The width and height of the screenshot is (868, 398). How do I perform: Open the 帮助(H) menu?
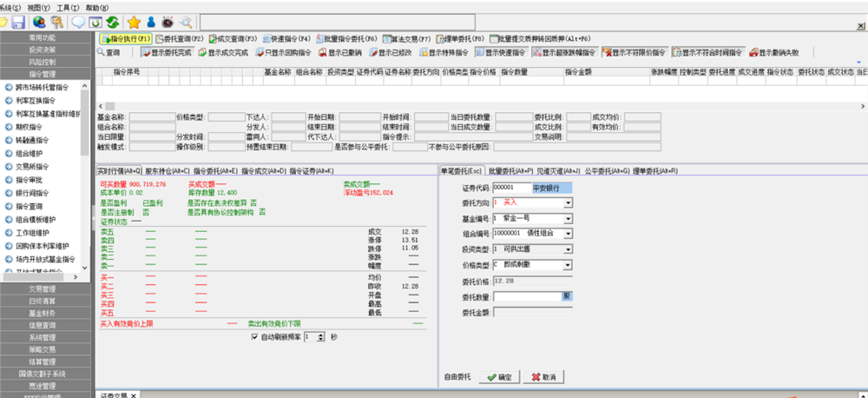click(97, 8)
